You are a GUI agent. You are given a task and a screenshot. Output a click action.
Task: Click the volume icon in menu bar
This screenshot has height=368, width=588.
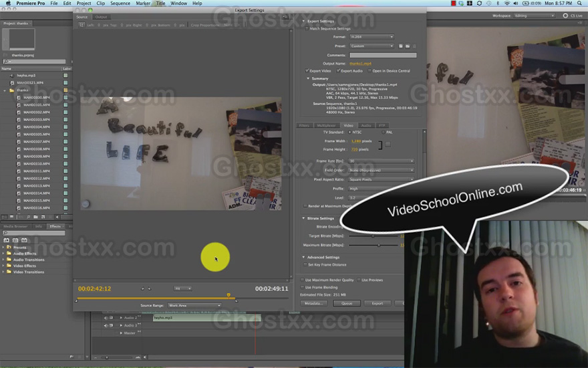(516, 3)
